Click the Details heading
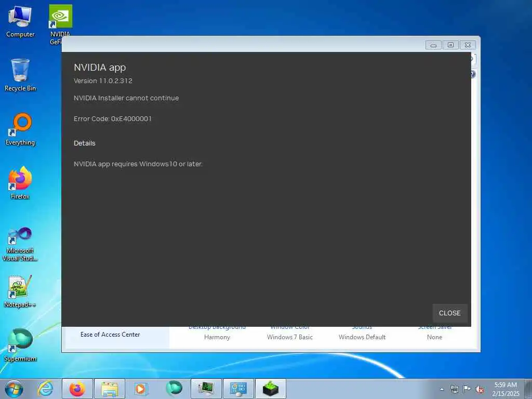The image size is (532, 399). coord(85,143)
